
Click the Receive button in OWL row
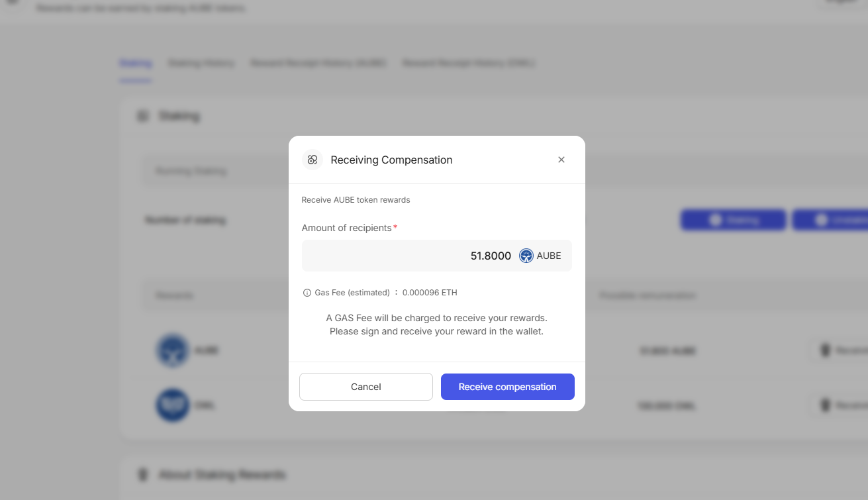tap(839, 405)
